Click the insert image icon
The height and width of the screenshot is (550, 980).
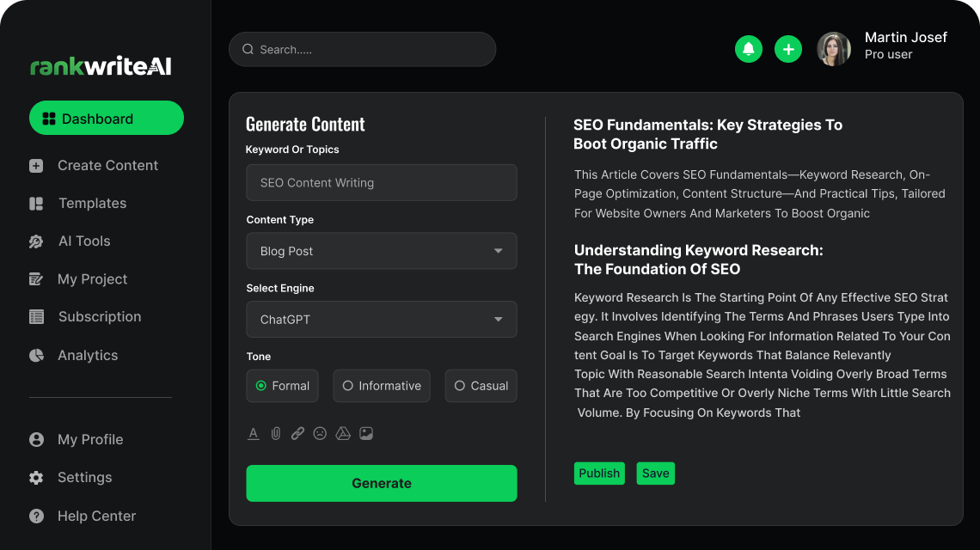point(366,434)
